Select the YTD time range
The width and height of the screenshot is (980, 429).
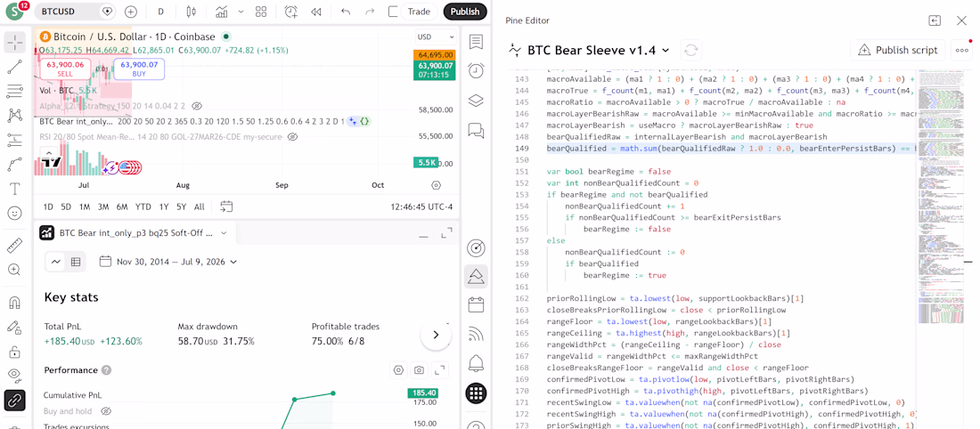click(x=143, y=206)
